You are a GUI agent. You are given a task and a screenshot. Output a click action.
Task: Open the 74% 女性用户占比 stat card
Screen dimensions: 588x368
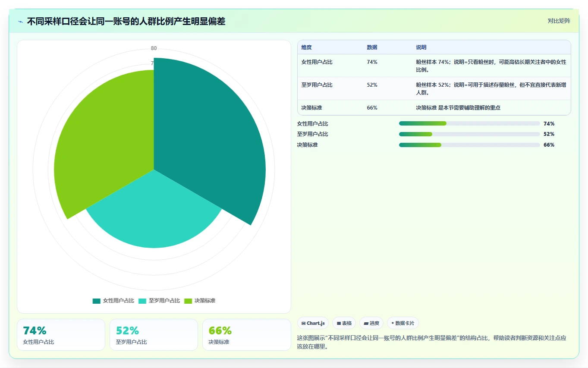coord(61,335)
